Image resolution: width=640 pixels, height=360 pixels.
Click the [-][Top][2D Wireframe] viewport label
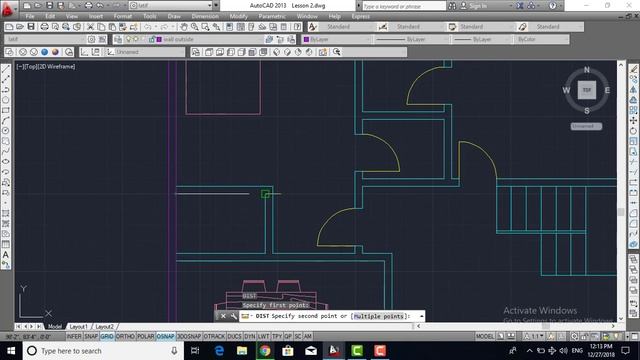click(x=46, y=67)
